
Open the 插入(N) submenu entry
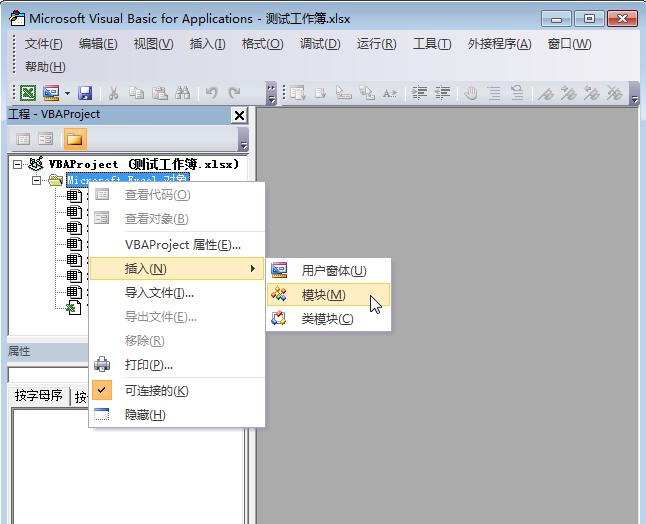(x=177, y=269)
